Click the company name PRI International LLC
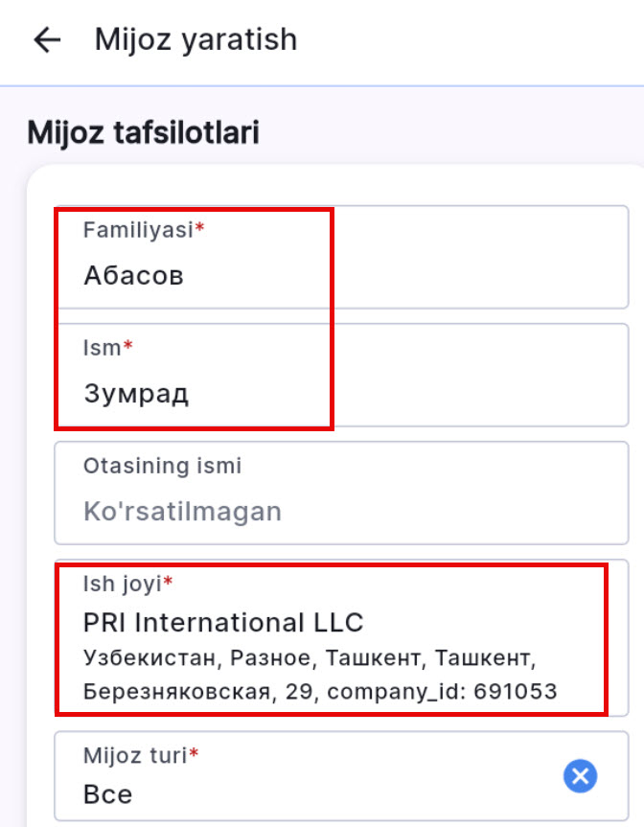 222,621
